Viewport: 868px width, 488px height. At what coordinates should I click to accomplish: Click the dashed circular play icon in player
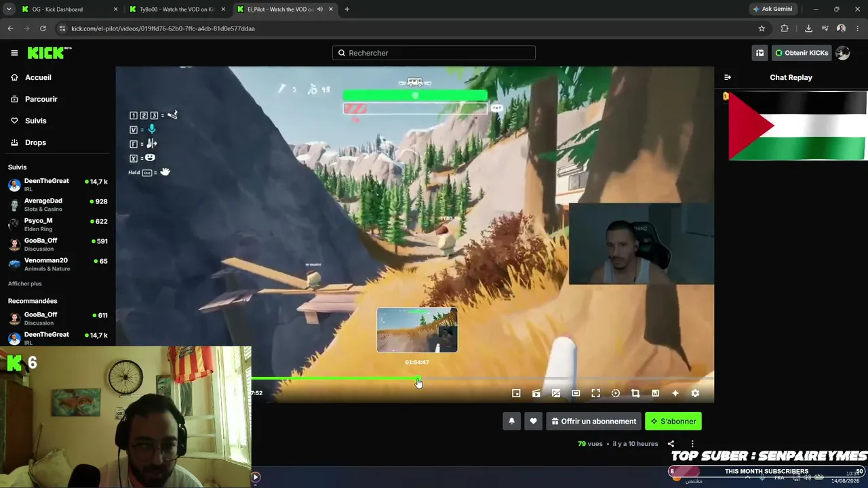coord(616,393)
